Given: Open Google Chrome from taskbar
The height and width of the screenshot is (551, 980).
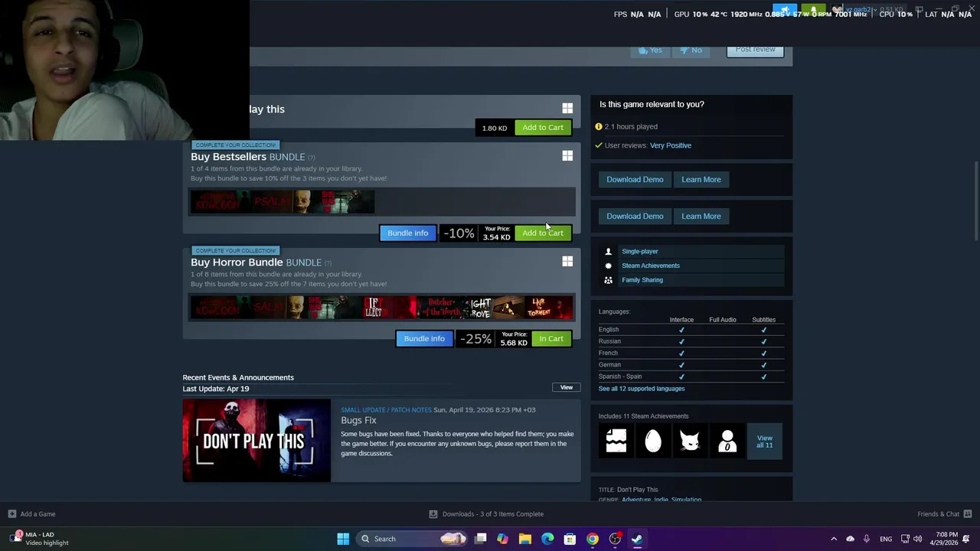Looking at the screenshot, I should pyautogui.click(x=593, y=539).
